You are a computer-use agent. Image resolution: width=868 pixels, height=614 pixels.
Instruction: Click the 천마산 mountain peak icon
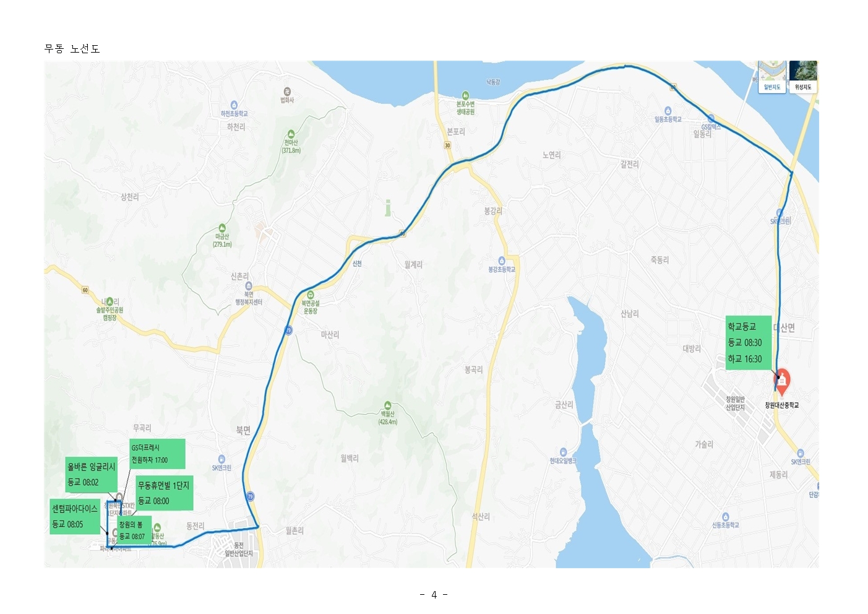tap(291, 134)
